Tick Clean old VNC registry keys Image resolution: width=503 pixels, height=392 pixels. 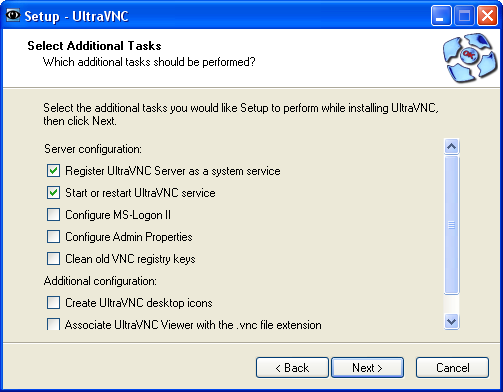point(53,259)
